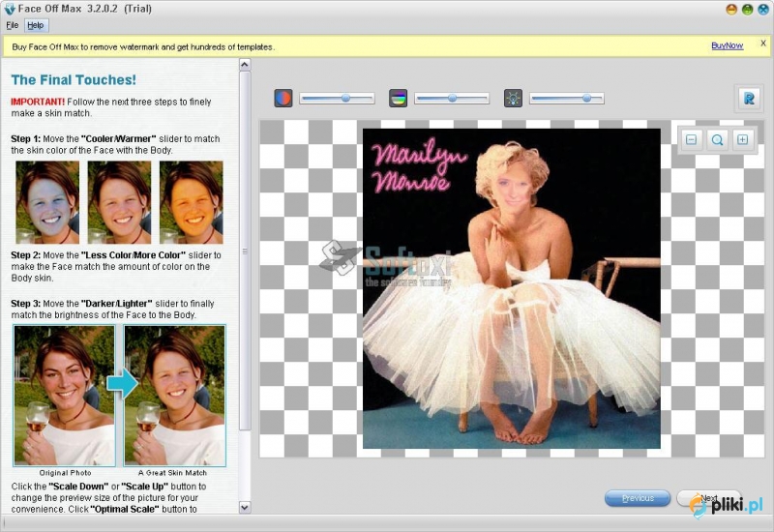This screenshot has width=774, height=532.
Task: Scale Up the preview with plus icon
Action: point(742,139)
